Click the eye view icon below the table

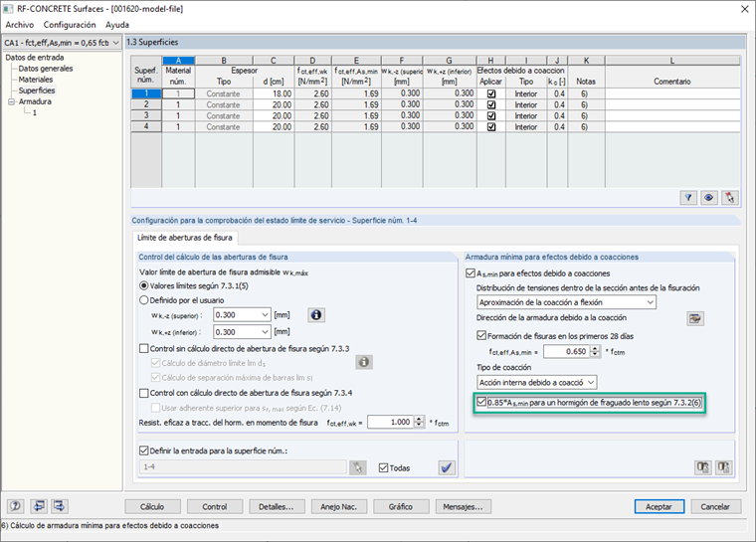[x=708, y=198]
